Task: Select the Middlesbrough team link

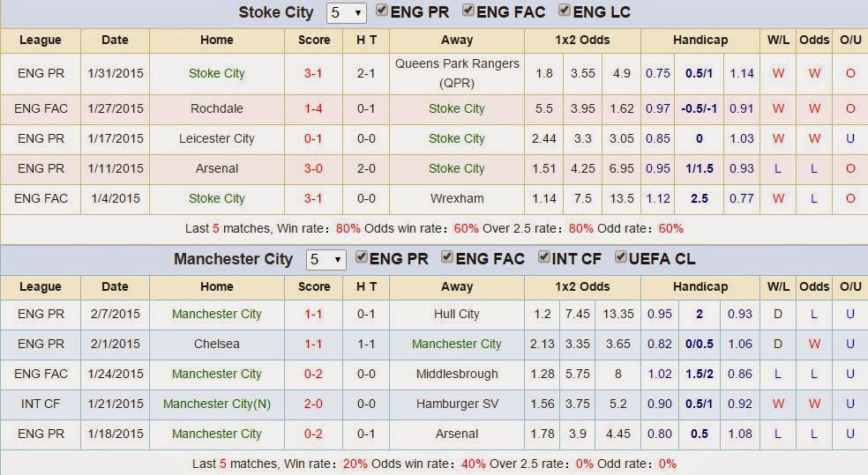Action: (x=457, y=375)
